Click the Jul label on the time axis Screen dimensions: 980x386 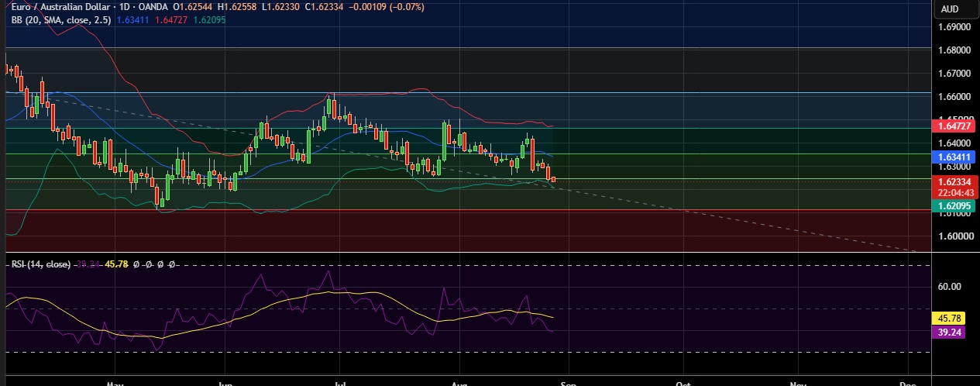point(340,383)
